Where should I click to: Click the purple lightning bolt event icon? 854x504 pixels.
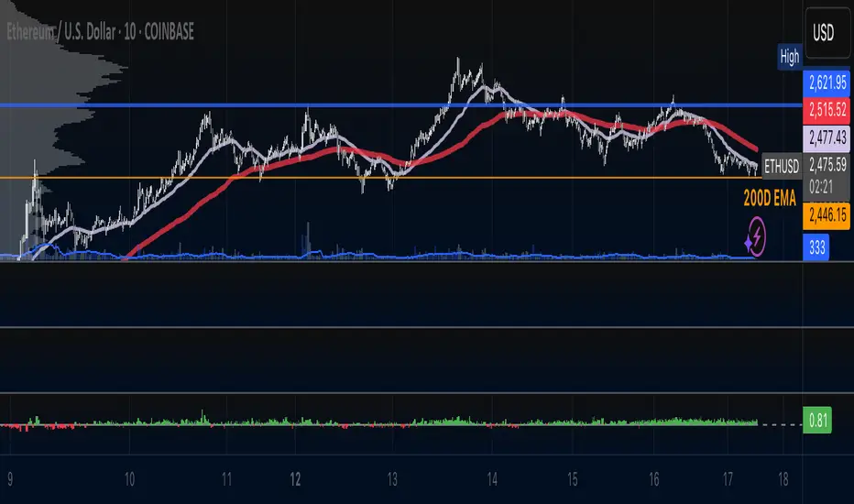click(757, 237)
